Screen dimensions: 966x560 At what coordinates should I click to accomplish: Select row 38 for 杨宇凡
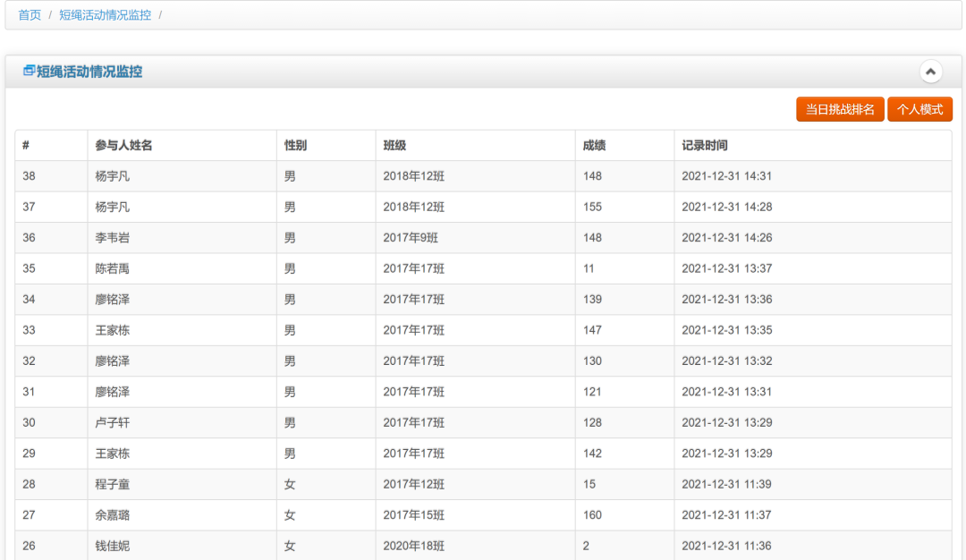point(113,176)
